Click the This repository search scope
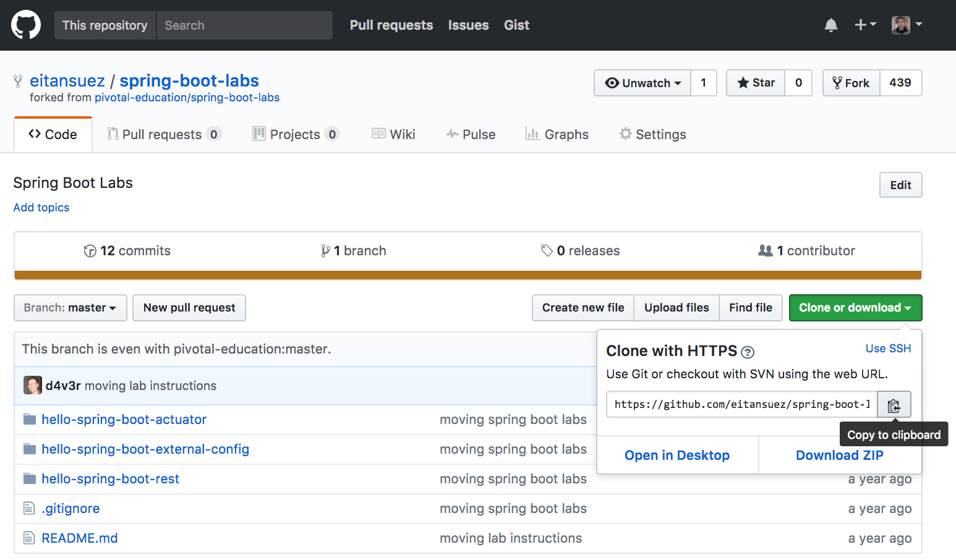The width and height of the screenshot is (956, 560). click(105, 25)
